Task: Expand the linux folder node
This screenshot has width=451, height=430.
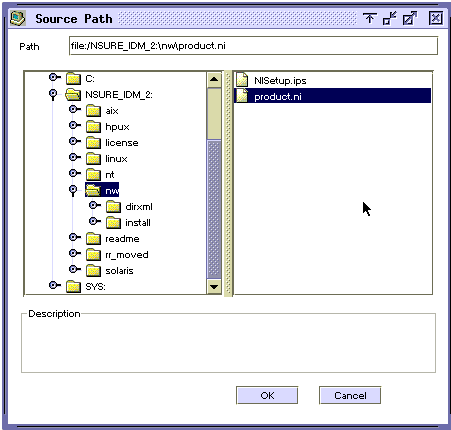Action: point(75,157)
